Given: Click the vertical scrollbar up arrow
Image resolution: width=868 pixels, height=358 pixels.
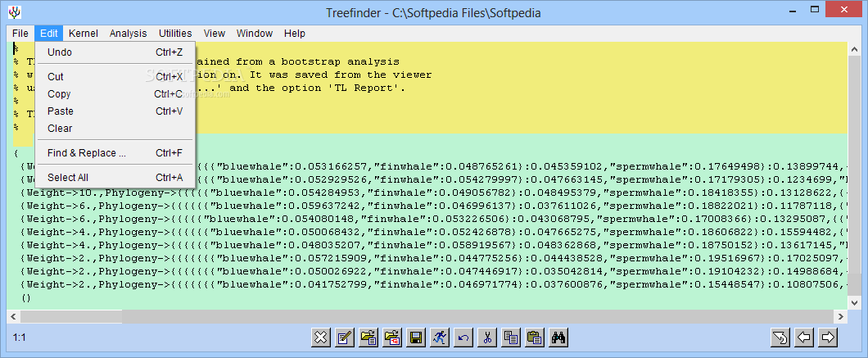Looking at the screenshot, I should 855,48.
